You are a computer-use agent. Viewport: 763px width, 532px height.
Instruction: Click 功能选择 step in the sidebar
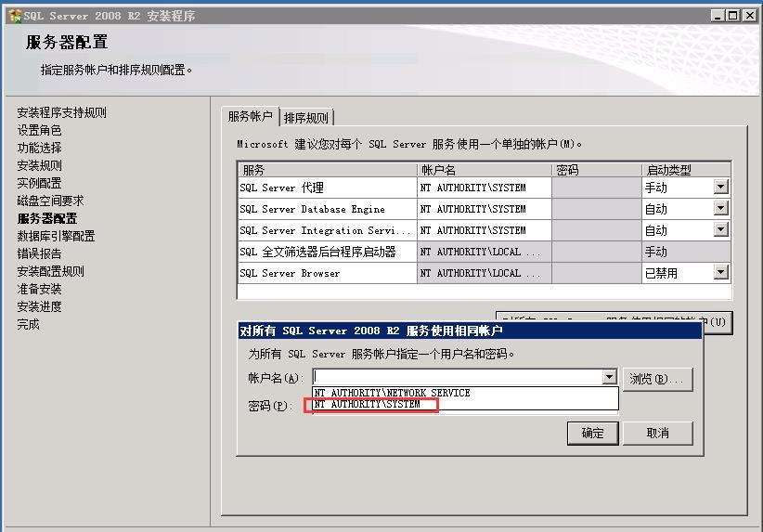pyautogui.click(x=39, y=148)
